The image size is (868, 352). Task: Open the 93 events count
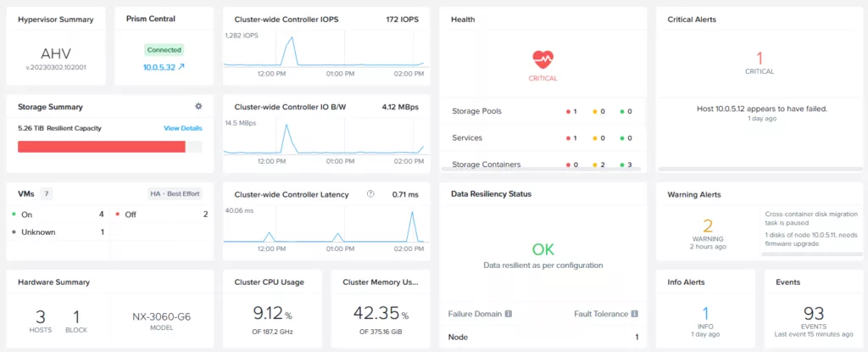click(812, 313)
